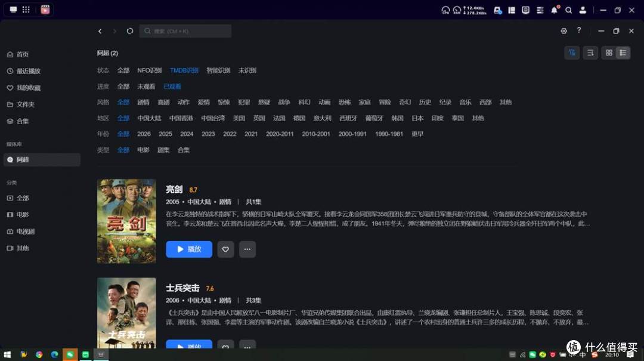Image resolution: width=644 pixels, height=361 pixels.
Task: Filter year by 2025
Action: click(165, 134)
